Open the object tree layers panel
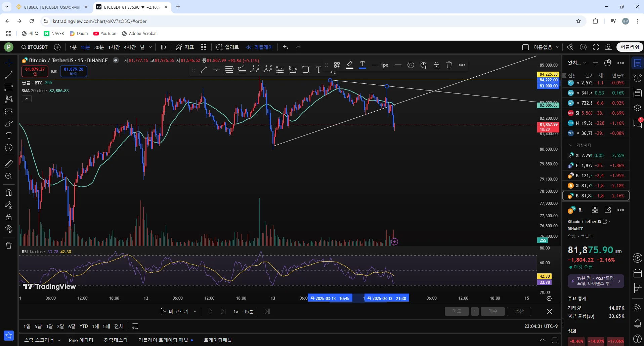This screenshot has width=644, height=346. point(637,108)
